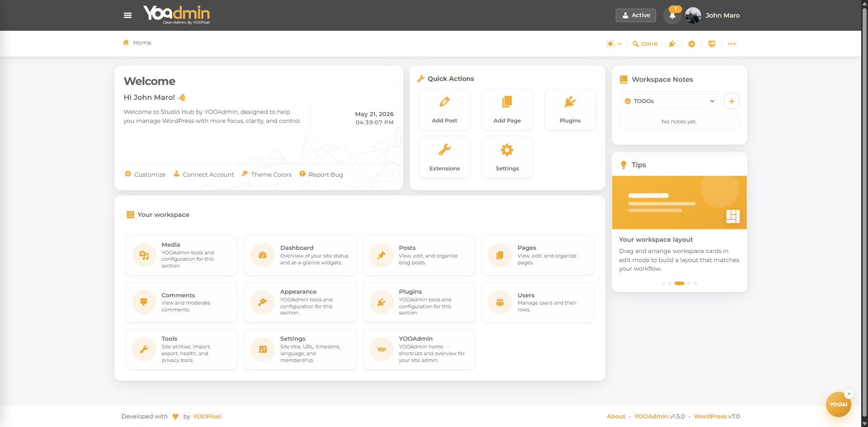The height and width of the screenshot is (427, 868).
Task: Open the Appearance workspace card
Action: pyautogui.click(x=300, y=302)
